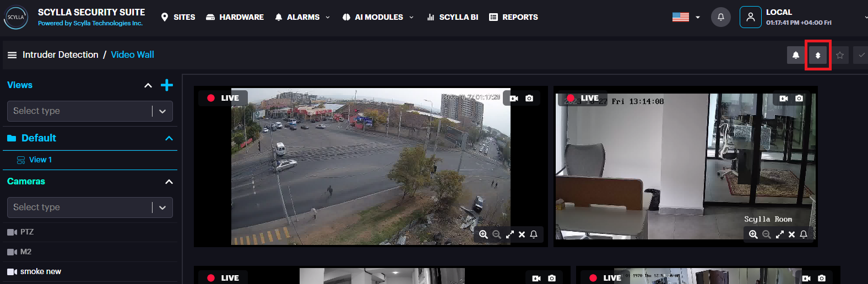Collapse the Cameras section
The image size is (868, 284).
[x=169, y=182]
